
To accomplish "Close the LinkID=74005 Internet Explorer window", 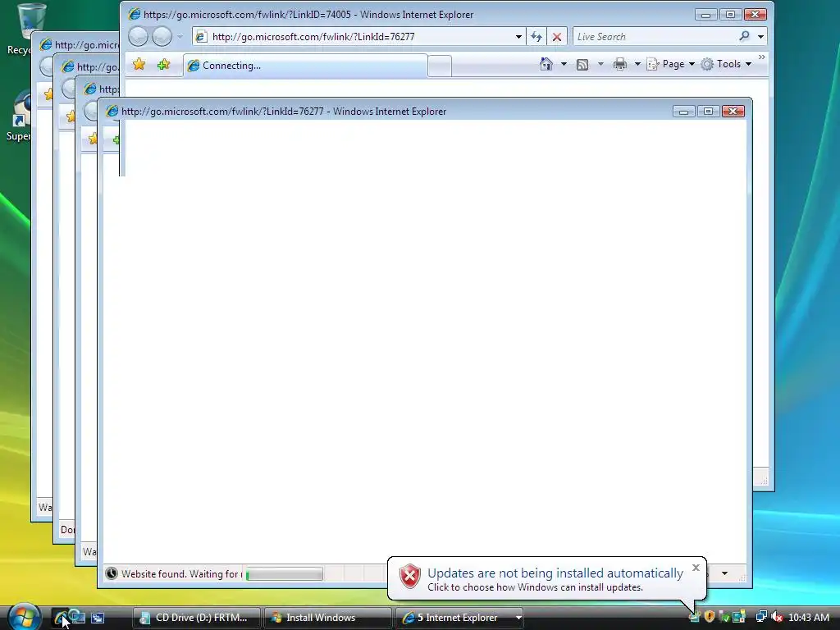I will point(756,15).
